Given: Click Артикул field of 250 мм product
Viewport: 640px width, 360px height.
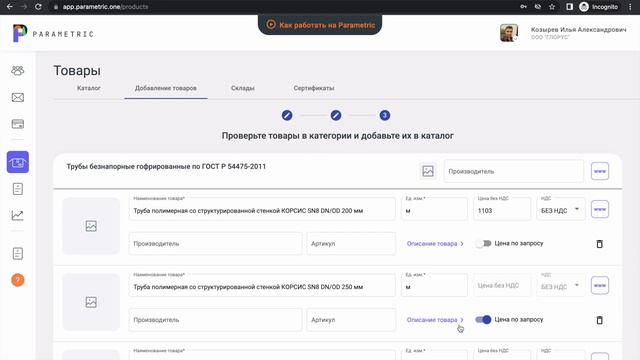Looking at the screenshot, I should coord(351,320).
